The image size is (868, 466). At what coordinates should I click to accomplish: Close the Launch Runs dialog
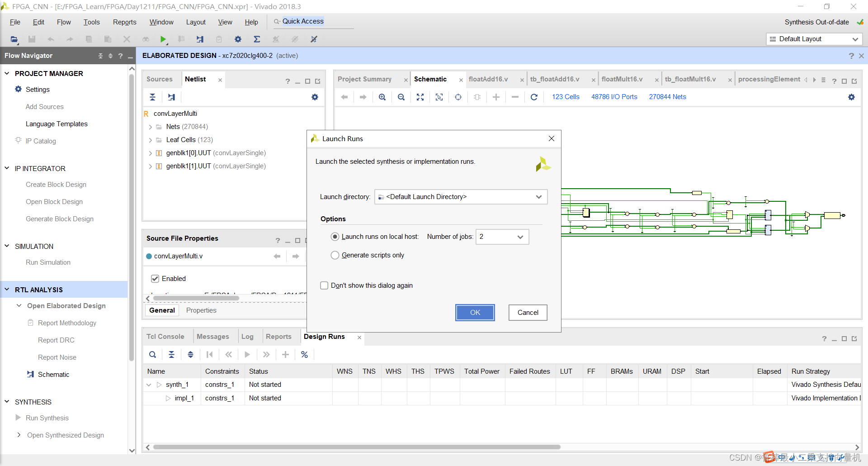point(551,138)
